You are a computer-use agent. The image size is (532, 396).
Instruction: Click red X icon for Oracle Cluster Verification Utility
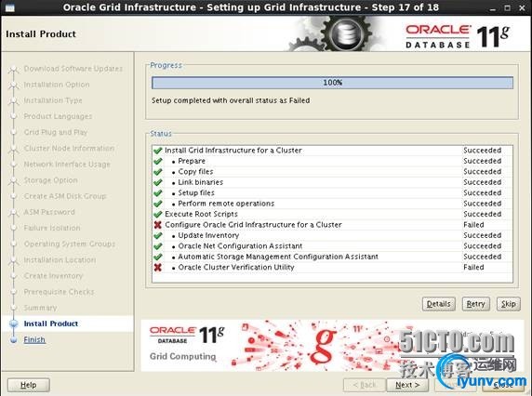coord(157,267)
